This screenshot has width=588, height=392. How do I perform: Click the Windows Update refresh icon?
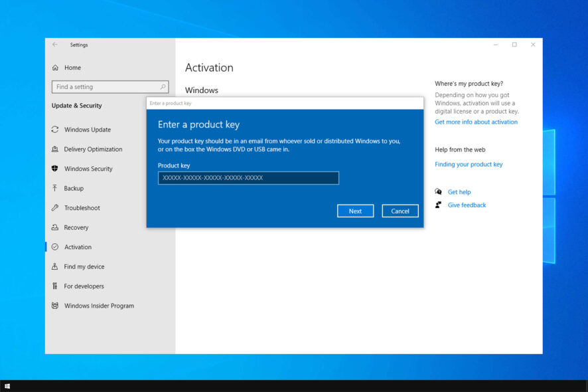click(x=55, y=130)
